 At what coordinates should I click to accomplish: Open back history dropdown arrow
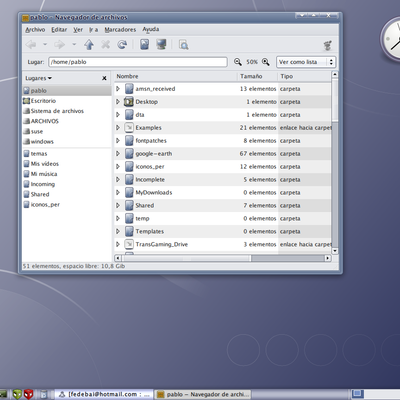point(45,44)
